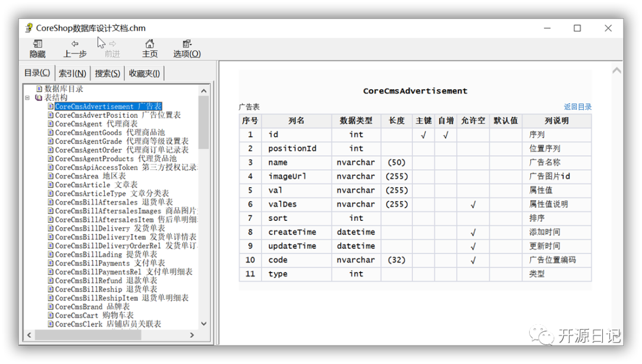Click page icon beside CoreCmsCart 购物车表
The width and height of the screenshot is (642, 364).
(51, 315)
